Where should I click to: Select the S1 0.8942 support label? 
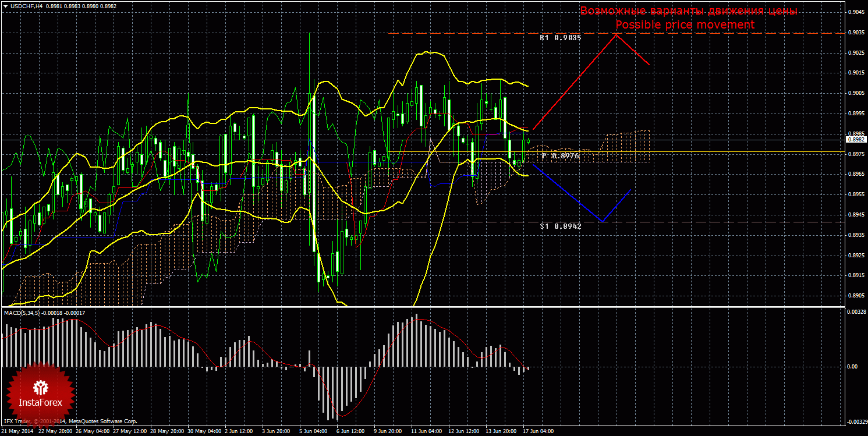[x=560, y=226]
